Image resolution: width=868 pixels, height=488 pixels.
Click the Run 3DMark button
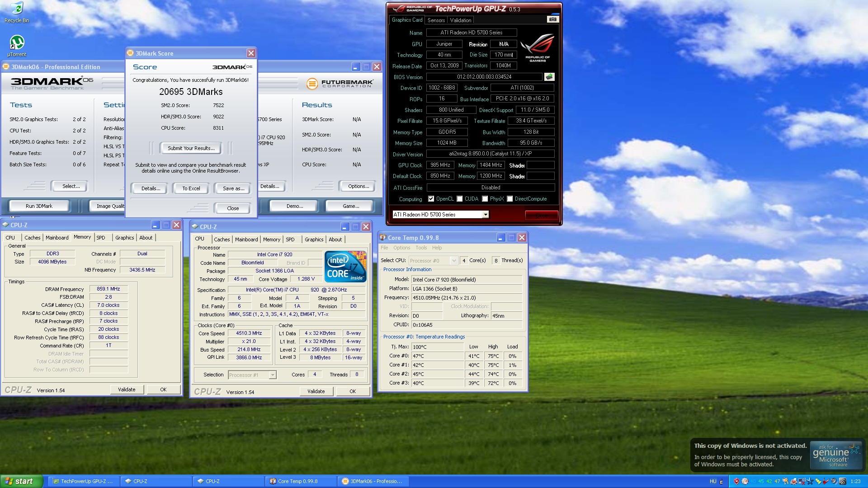pyautogui.click(x=39, y=206)
